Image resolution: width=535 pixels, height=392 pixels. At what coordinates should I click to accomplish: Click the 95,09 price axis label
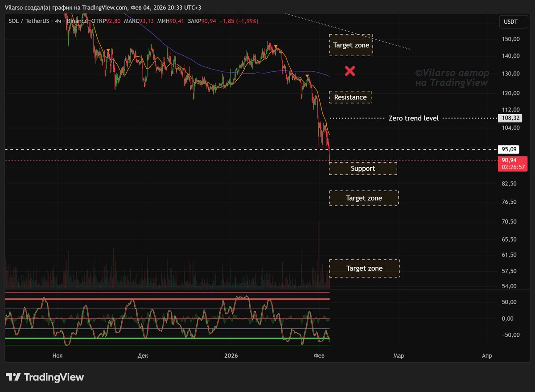tap(509, 149)
